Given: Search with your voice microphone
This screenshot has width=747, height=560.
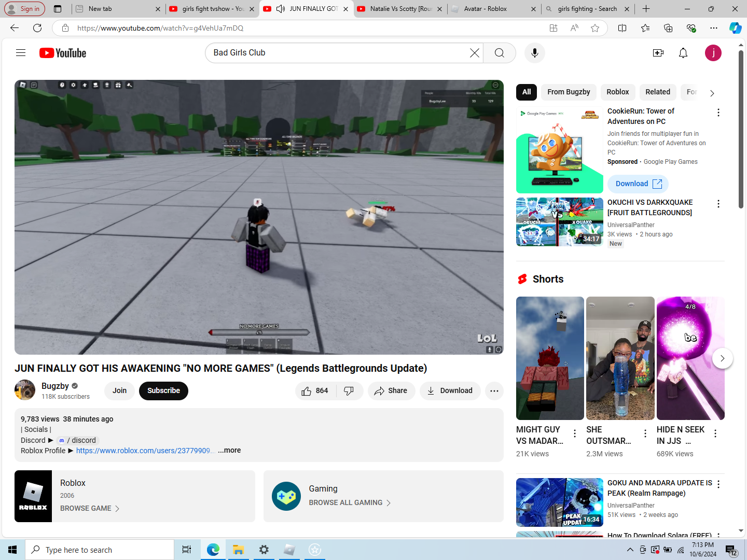Looking at the screenshot, I should (535, 53).
